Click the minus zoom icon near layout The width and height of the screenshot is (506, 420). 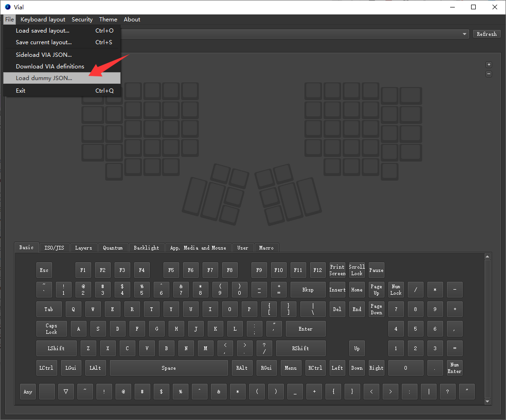tap(489, 74)
